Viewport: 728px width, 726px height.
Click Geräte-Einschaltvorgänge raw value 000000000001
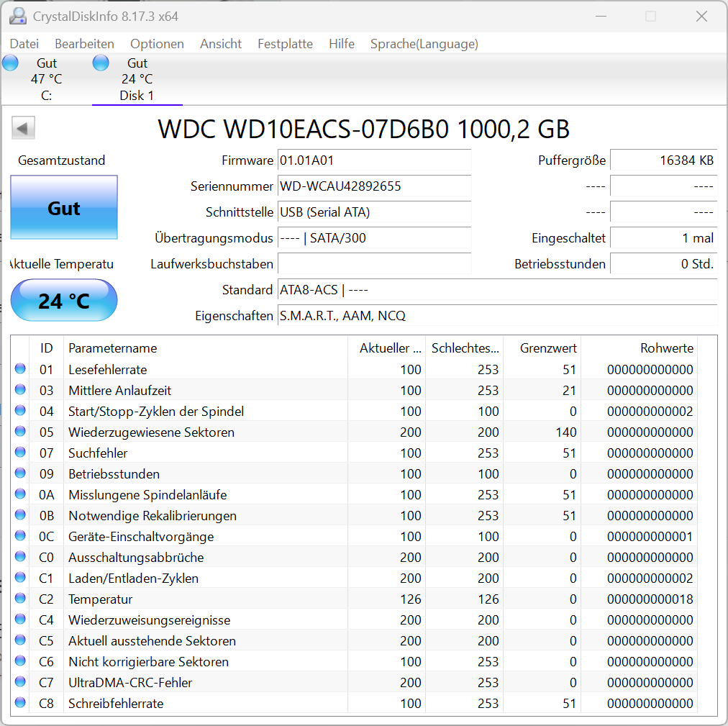click(x=650, y=537)
